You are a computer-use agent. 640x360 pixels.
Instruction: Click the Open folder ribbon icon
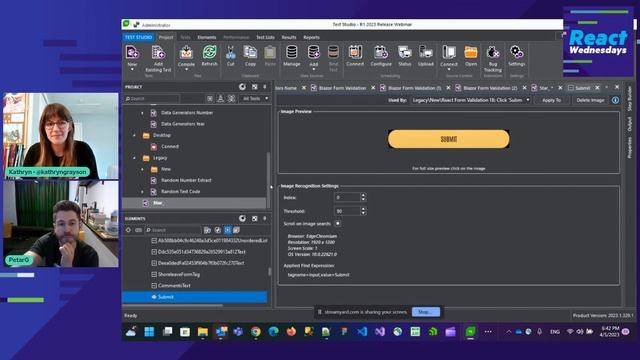pyautogui.click(x=471, y=52)
